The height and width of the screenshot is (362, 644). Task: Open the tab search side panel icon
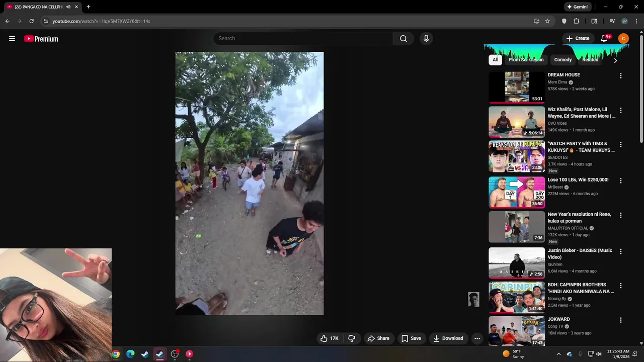coord(594,21)
